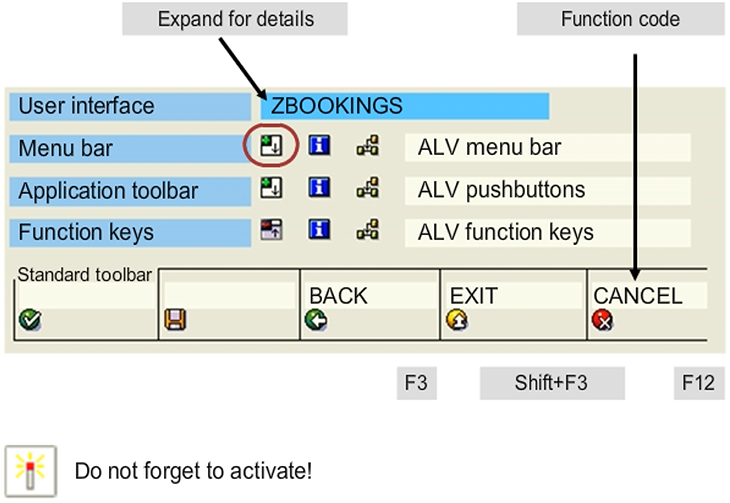Click the Application toolbar hierarchy icon

tap(368, 189)
